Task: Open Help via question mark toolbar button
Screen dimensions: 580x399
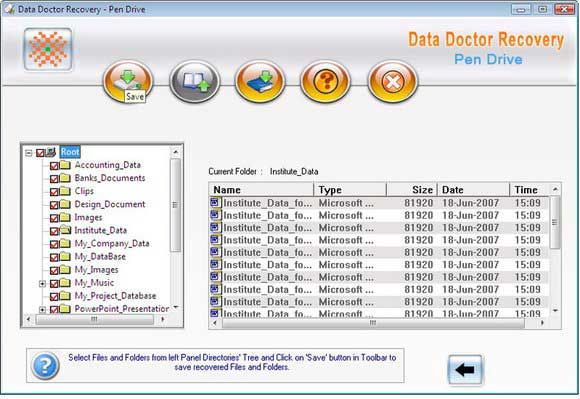Action: click(326, 81)
